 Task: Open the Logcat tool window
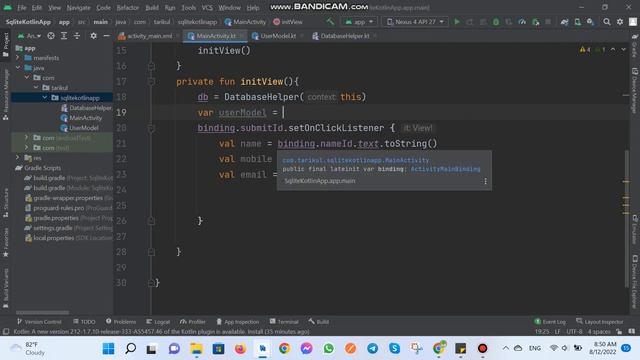[158, 322]
